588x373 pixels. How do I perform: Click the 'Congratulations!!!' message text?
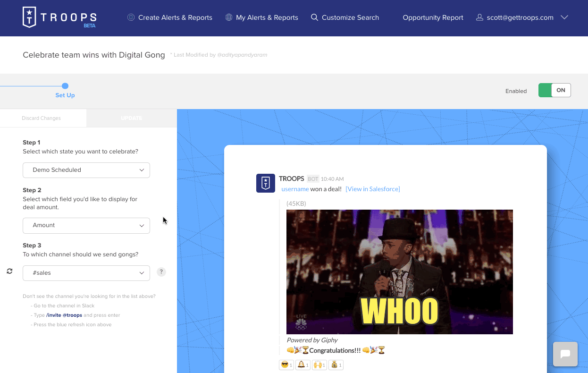[335, 350]
